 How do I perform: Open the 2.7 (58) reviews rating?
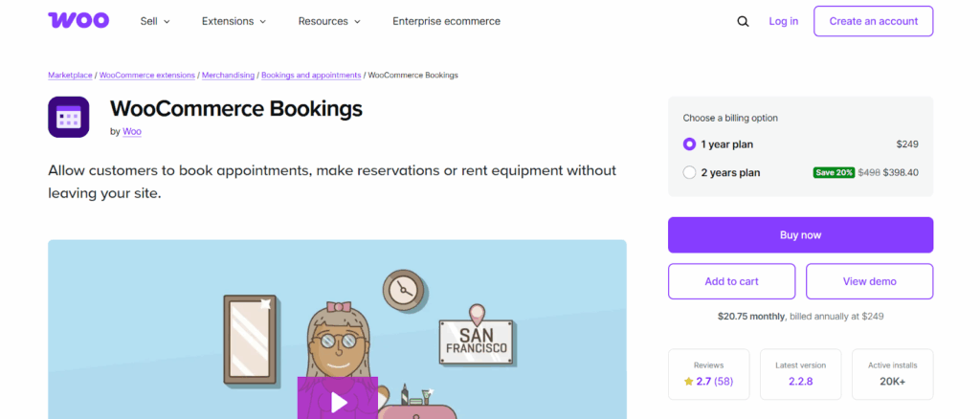714,381
